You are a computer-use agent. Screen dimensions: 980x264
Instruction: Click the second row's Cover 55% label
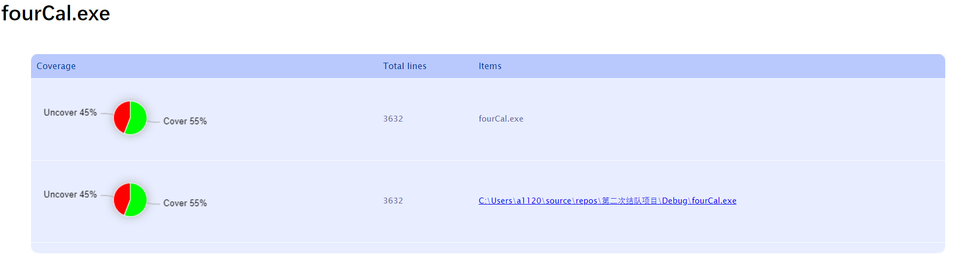click(185, 203)
